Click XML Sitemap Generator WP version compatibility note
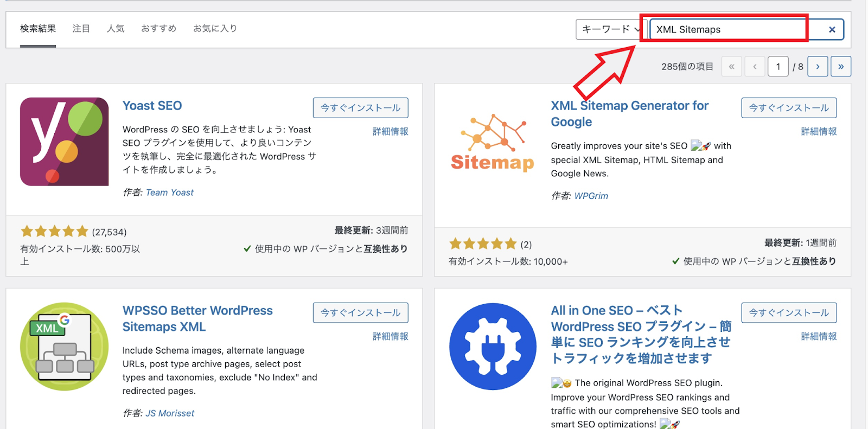Screen dimensions: 868x429 click(754, 261)
